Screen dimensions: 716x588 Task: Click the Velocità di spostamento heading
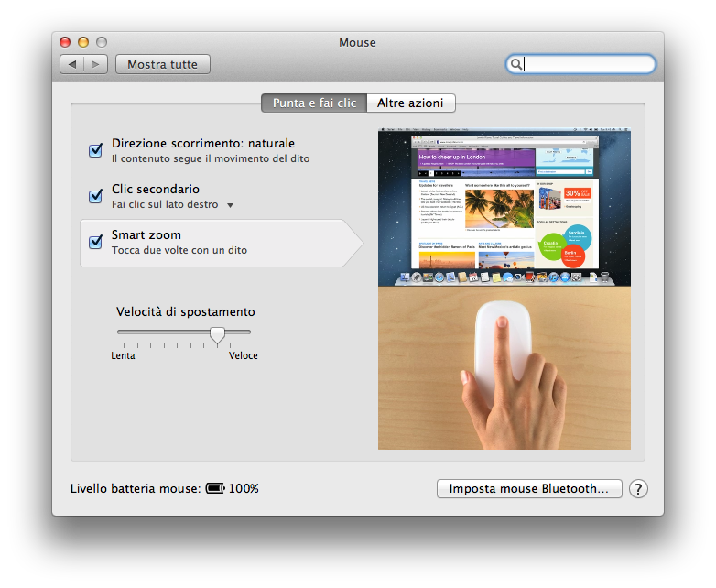185,311
